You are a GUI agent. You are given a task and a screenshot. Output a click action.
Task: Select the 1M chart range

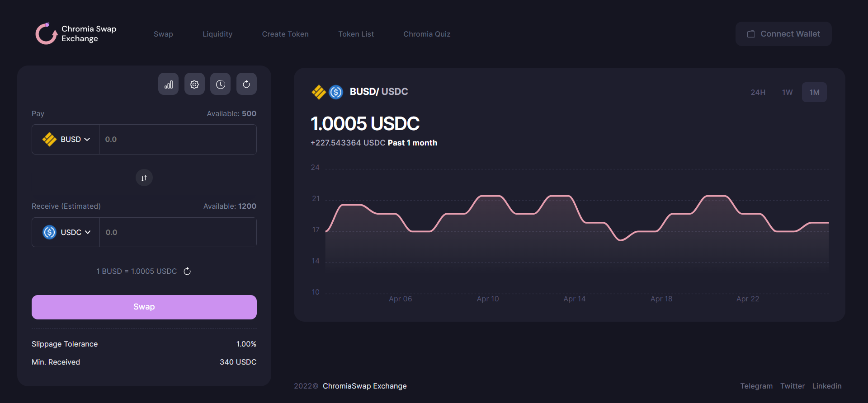click(814, 92)
